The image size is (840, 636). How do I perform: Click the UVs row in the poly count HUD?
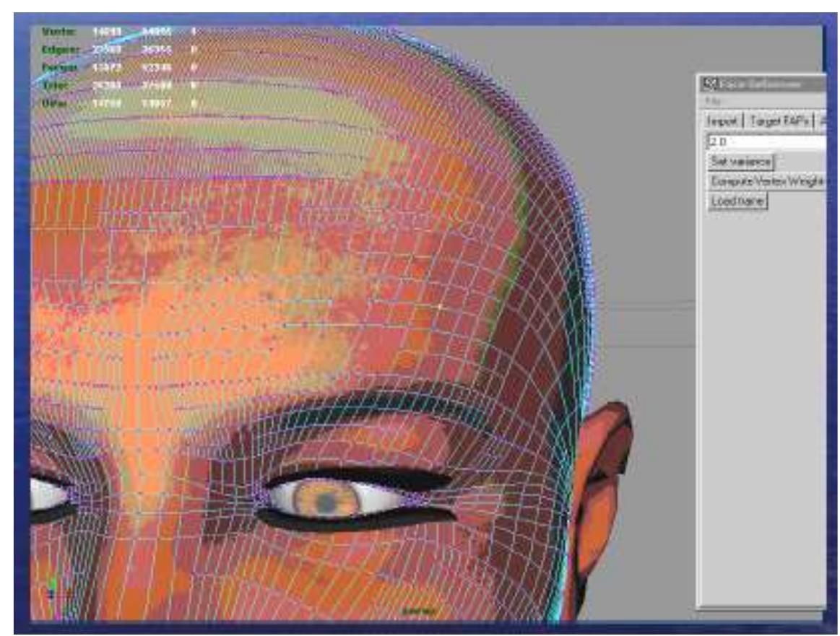119,103
